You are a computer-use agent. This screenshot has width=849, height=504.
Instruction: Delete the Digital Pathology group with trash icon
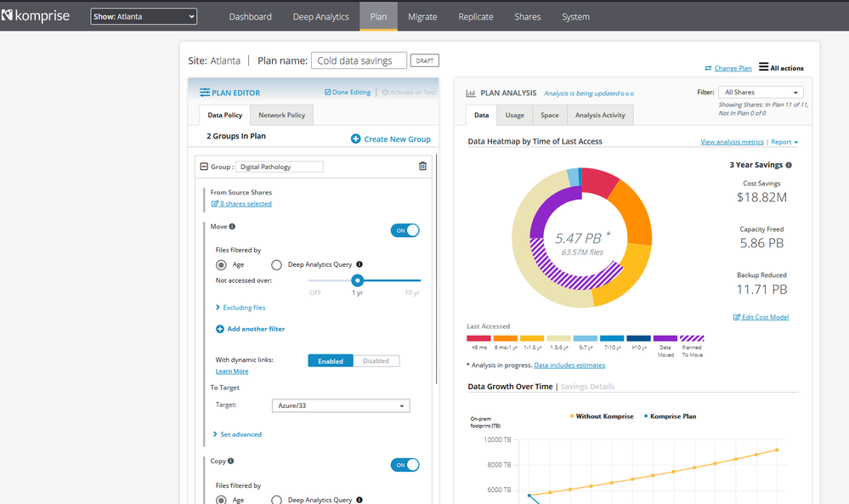[422, 167]
